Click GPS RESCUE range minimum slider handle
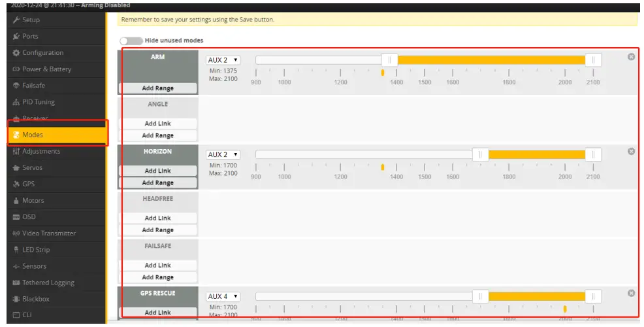The height and width of the screenshot is (327, 644). coord(481,296)
